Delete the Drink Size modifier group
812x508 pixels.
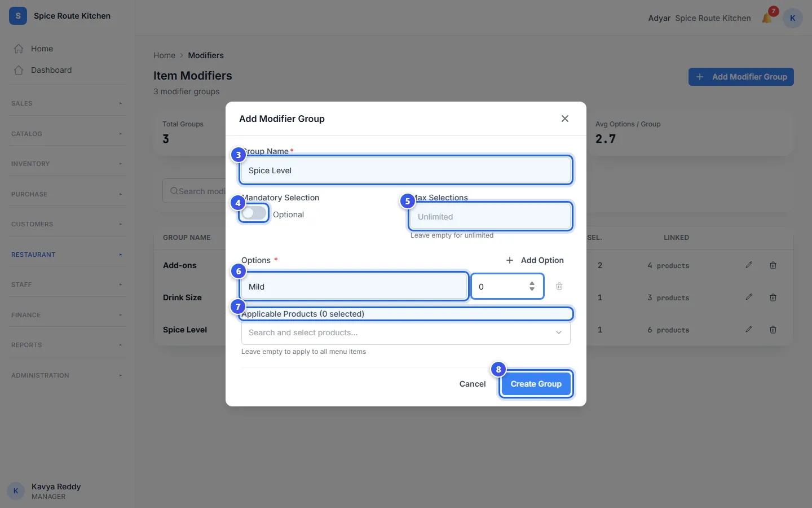coord(773,297)
